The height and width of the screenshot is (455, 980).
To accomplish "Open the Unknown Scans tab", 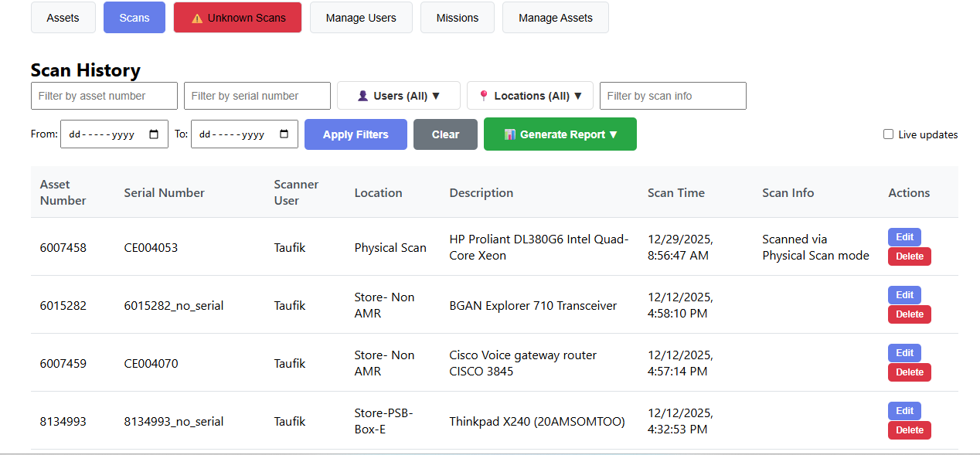I will tap(237, 18).
